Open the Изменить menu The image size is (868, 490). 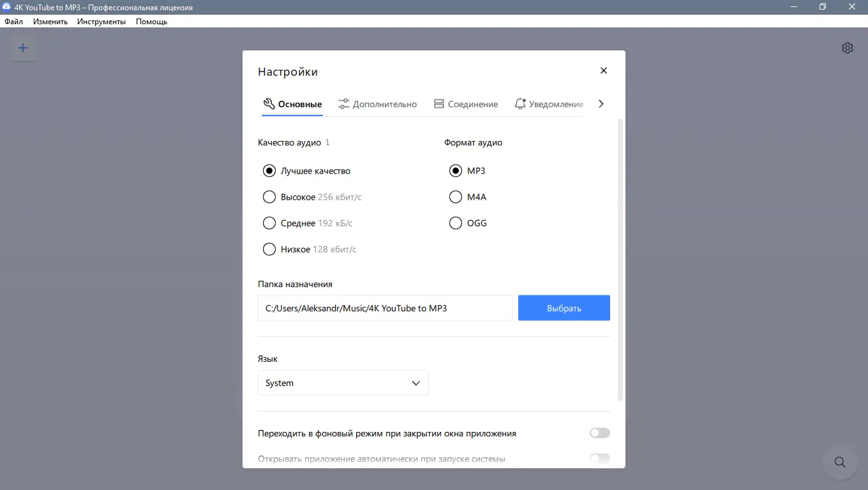coord(50,22)
